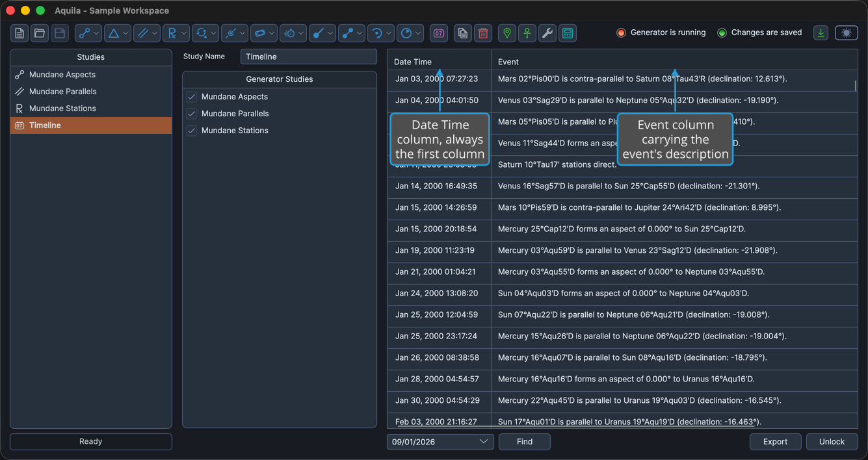868x460 pixels.
Task: Click the green ankh toolbar icon
Action: [x=527, y=33]
